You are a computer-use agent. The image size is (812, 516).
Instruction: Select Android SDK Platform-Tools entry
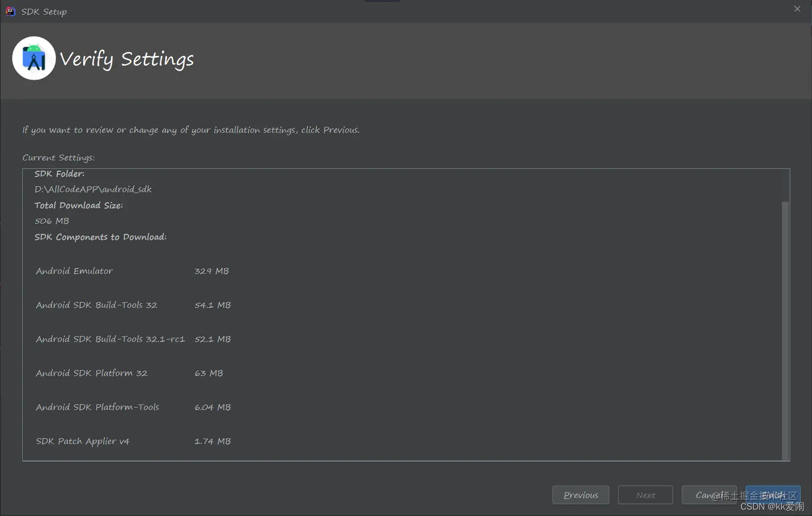pyautogui.click(x=97, y=407)
